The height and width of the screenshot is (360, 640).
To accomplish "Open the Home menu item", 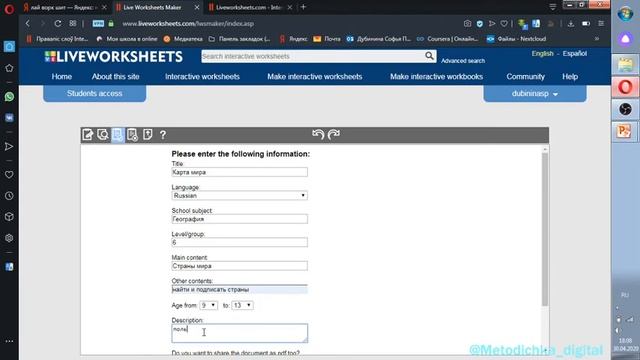I will tap(62, 77).
